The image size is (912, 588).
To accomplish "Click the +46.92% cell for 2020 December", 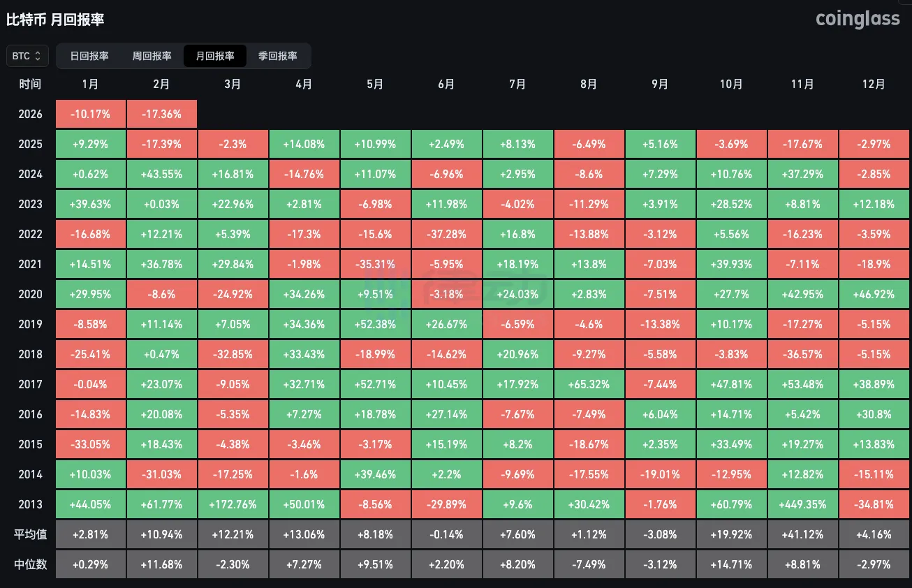I will [874, 294].
